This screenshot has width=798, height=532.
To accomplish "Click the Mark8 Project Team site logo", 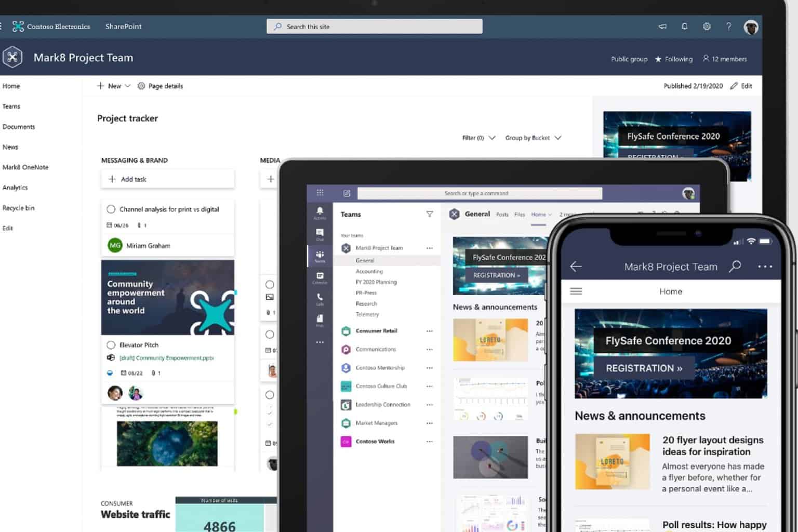I will (12, 57).
